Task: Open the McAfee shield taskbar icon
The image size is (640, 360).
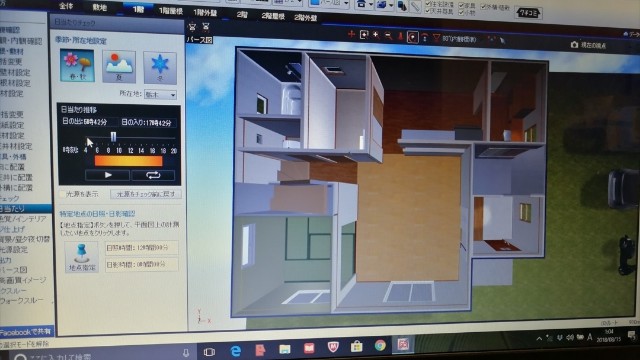Action: tap(333, 347)
